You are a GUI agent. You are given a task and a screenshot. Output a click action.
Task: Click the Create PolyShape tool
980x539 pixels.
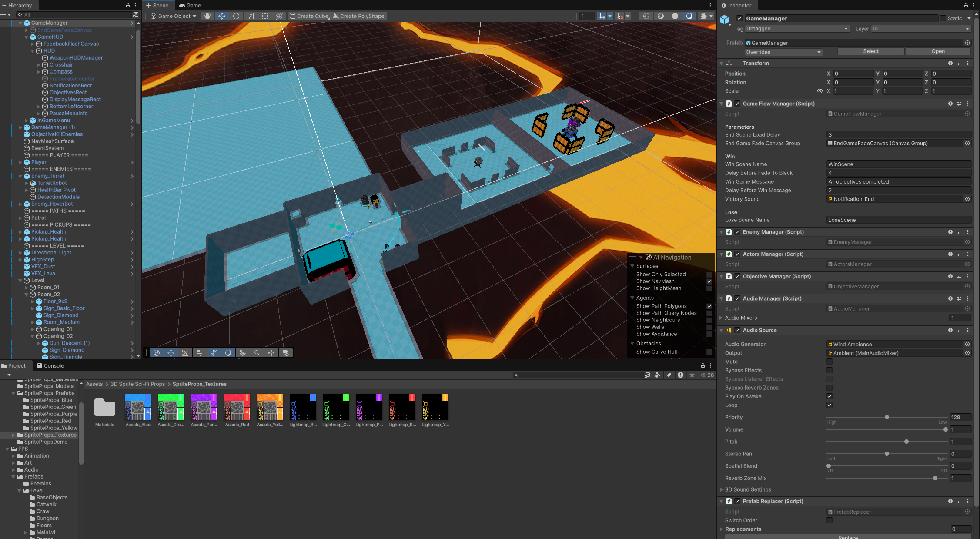(358, 16)
